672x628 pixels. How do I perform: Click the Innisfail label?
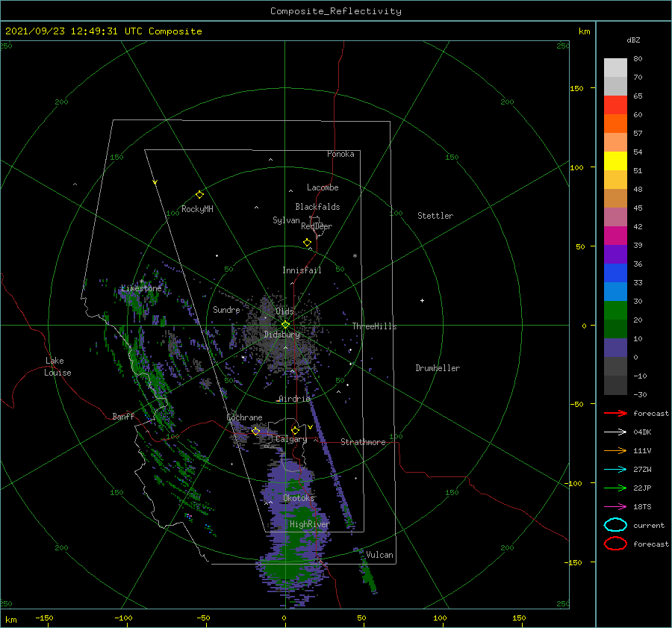pyautogui.click(x=302, y=270)
